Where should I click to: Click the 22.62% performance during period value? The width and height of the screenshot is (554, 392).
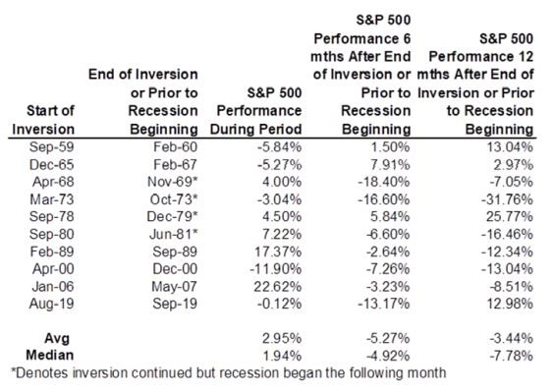pyautogui.click(x=278, y=287)
